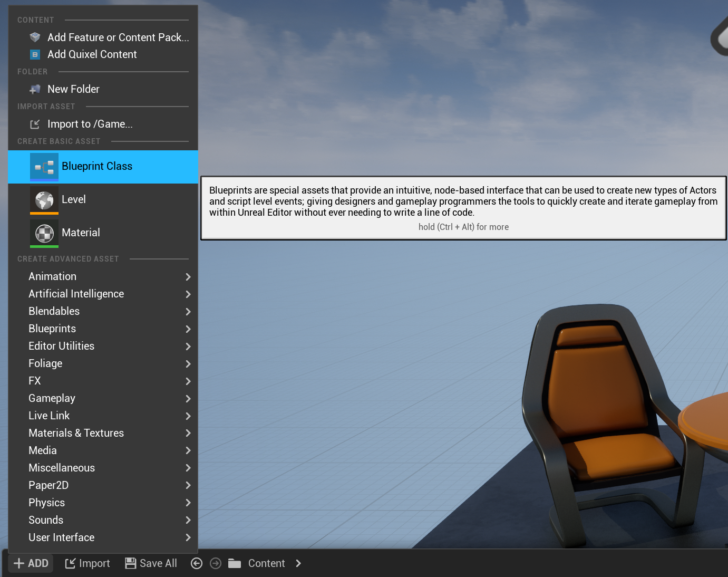Viewport: 728px width, 577px height.
Task: Click the Blueprint Class node icon
Action: [44, 167]
